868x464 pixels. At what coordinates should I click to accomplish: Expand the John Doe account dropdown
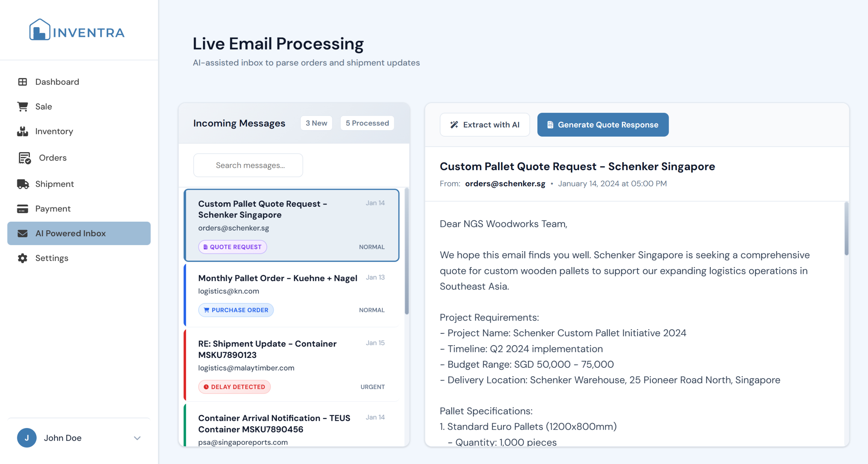click(137, 438)
